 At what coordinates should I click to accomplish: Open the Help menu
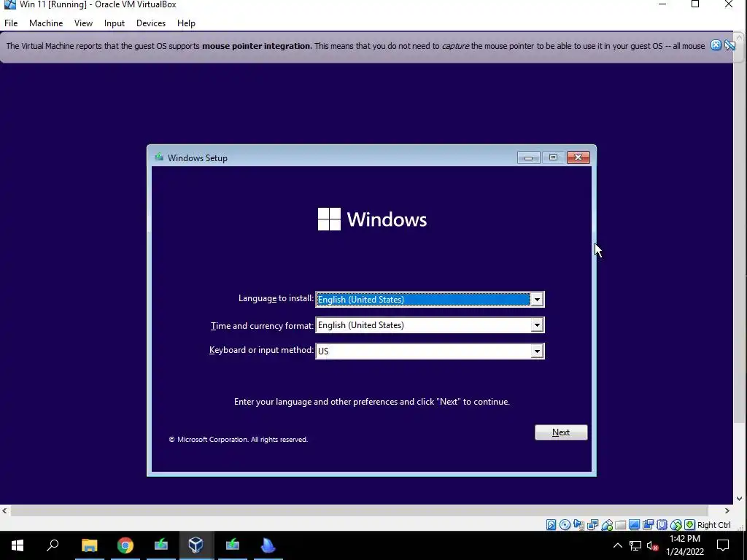click(x=186, y=23)
